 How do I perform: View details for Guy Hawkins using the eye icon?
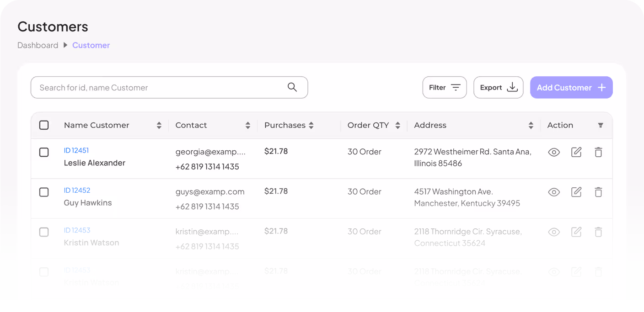553,192
